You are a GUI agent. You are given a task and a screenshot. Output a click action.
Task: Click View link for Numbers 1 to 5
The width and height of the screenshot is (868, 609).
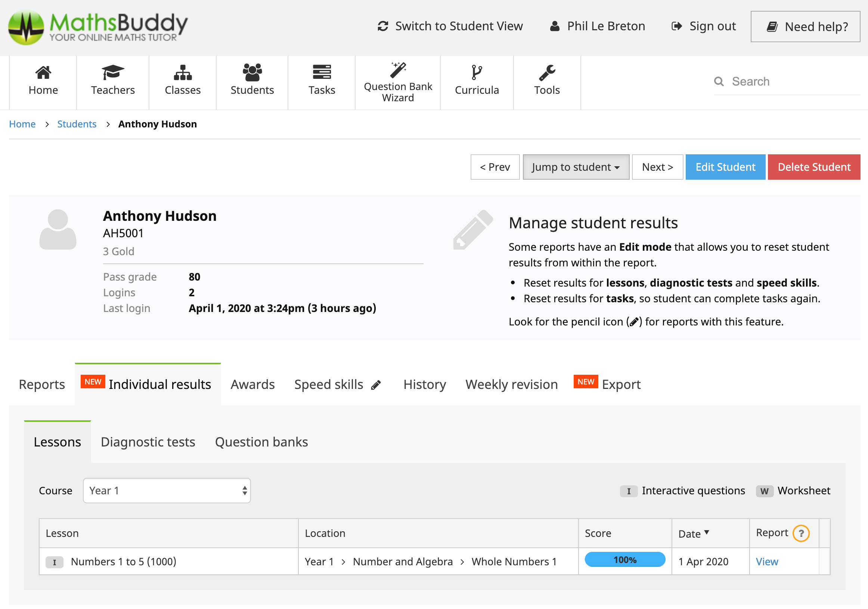click(767, 562)
